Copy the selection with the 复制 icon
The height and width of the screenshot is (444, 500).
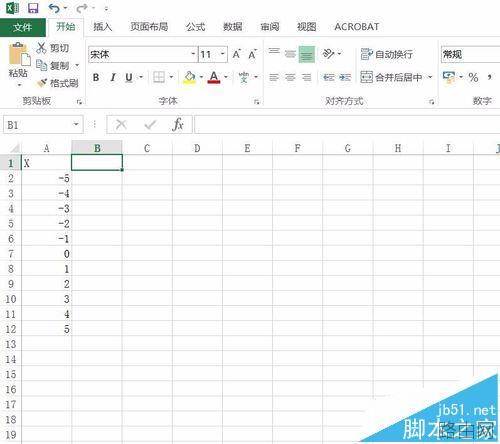(41, 65)
